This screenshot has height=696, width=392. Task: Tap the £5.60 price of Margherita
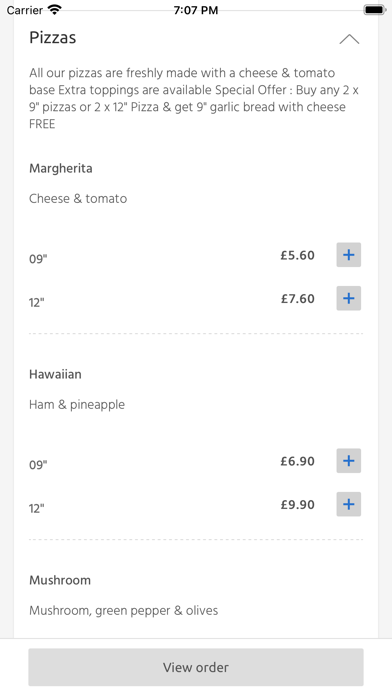tap(297, 255)
